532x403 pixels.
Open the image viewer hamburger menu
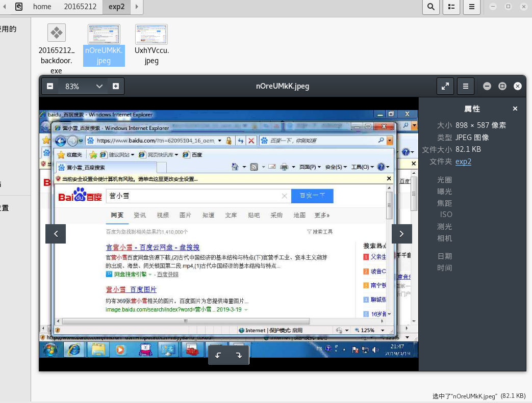click(466, 86)
